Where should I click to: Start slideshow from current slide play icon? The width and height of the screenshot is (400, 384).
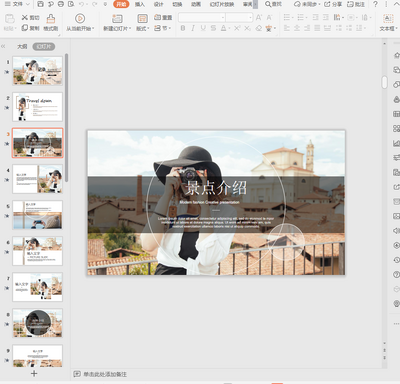80,18
